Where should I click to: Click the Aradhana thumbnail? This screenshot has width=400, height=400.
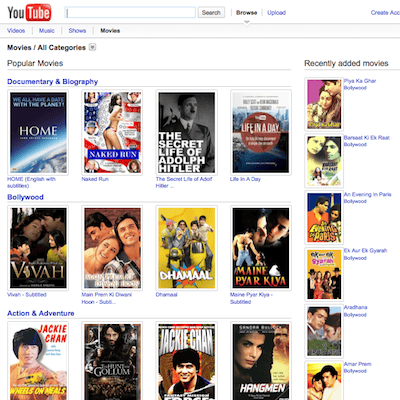click(324, 331)
